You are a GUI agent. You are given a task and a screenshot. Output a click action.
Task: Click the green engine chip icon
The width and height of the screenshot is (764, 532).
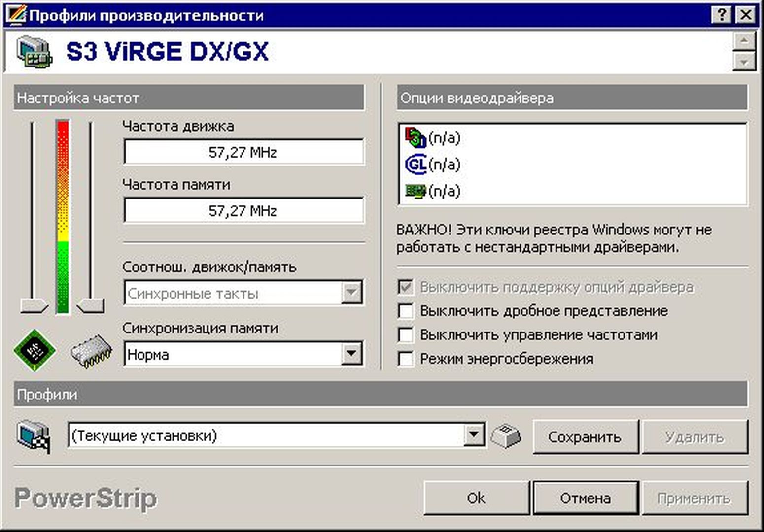(x=35, y=350)
